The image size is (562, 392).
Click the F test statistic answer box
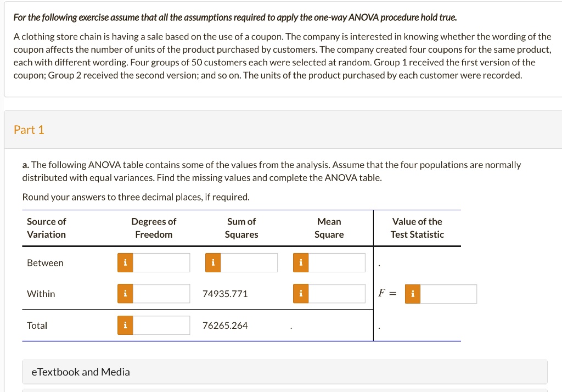[448, 294]
